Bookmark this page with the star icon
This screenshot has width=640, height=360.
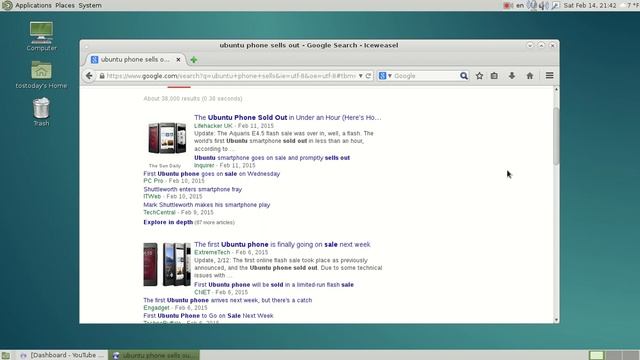pos(479,76)
